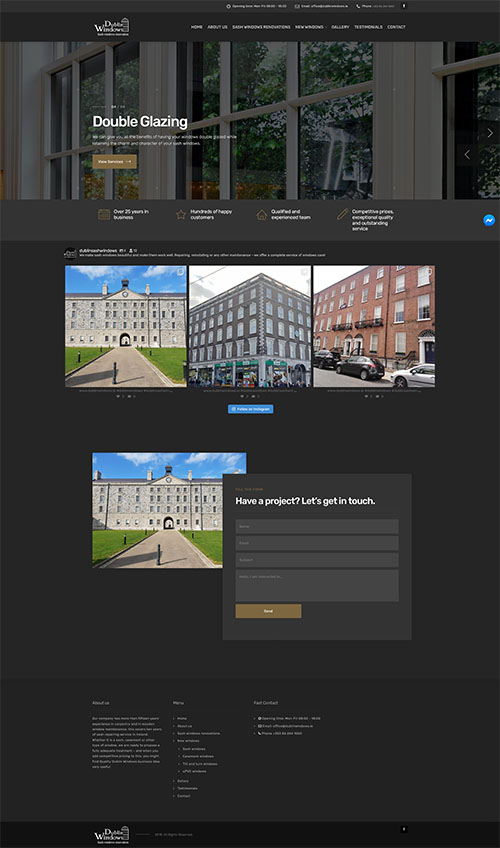Click the footer Tilt and turn windows link
The height and width of the screenshot is (848, 500).
(199, 764)
